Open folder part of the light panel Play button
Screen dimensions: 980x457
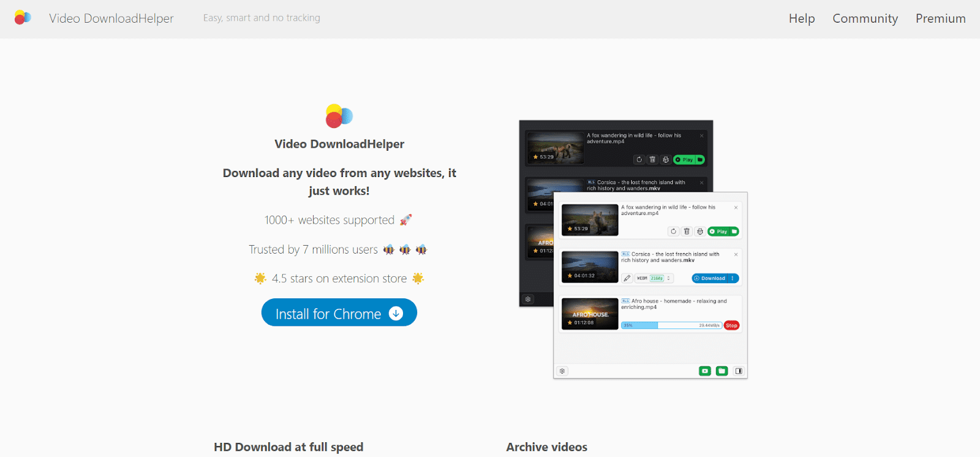734,232
